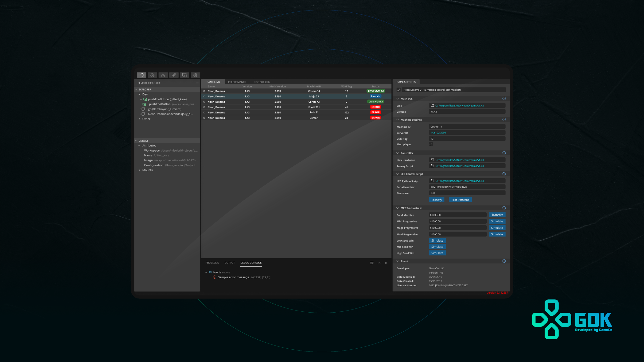This screenshot has height=362, width=644.
Task: Simulate the High Seed Win
Action: pyautogui.click(x=437, y=253)
